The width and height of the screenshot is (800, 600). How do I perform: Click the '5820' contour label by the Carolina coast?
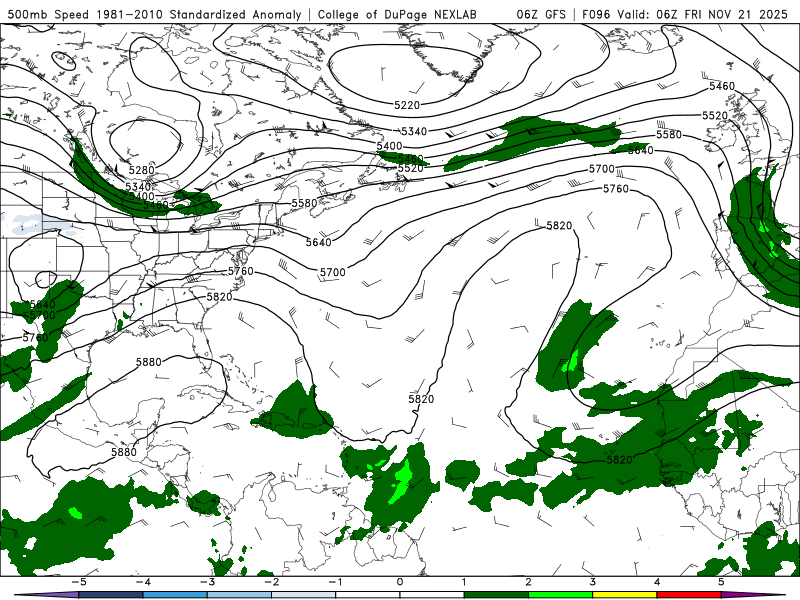coord(219,297)
